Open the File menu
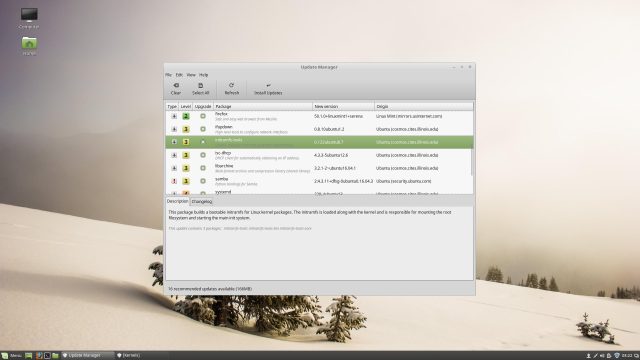 tap(169, 75)
